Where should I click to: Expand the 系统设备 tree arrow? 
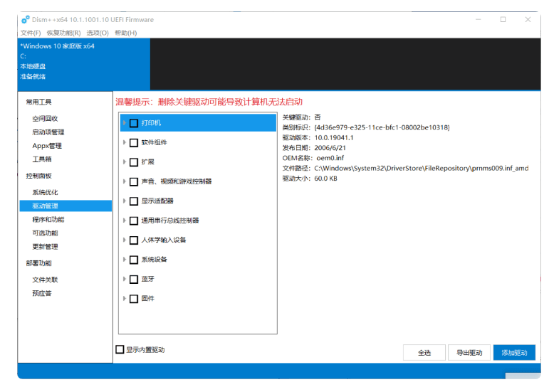(125, 260)
